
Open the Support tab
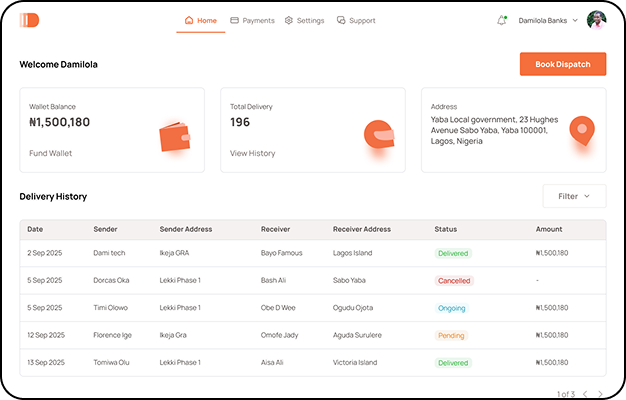click(x=356, y=20)
